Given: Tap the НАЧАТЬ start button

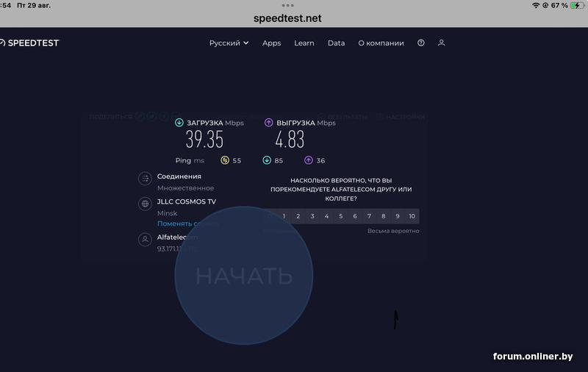Looking at the screenshot, I should tap(244, 276).
